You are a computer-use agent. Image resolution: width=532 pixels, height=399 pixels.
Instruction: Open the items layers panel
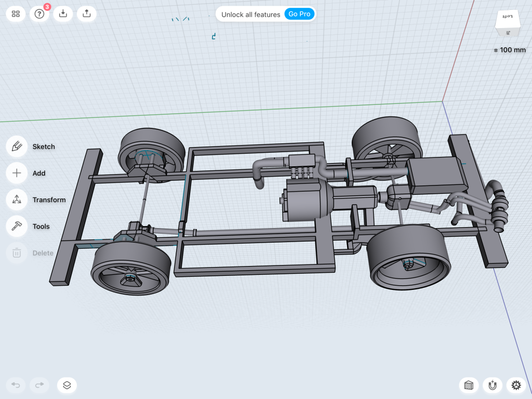point(67,385)
